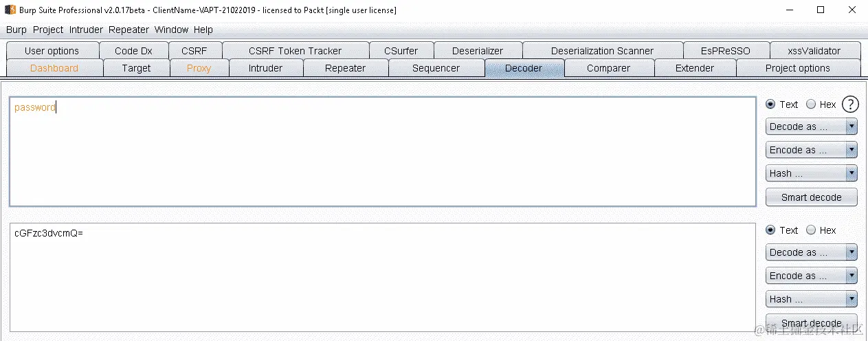Open the Intruder menu in menu bar

pos(86,30)
